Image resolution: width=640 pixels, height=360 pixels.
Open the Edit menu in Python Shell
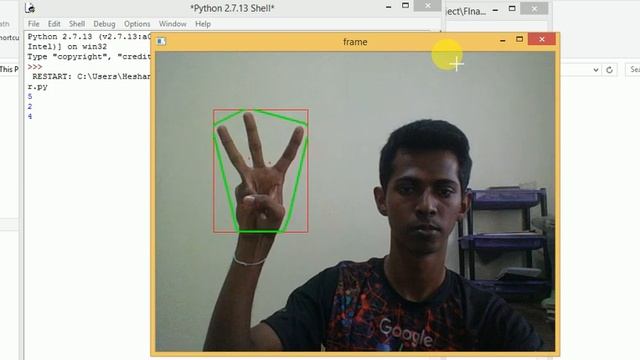(x=54, y=24)
